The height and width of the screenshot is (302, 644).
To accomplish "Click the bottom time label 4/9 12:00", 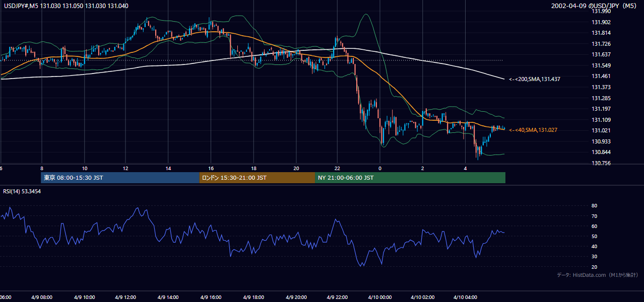I will [125, 297].
